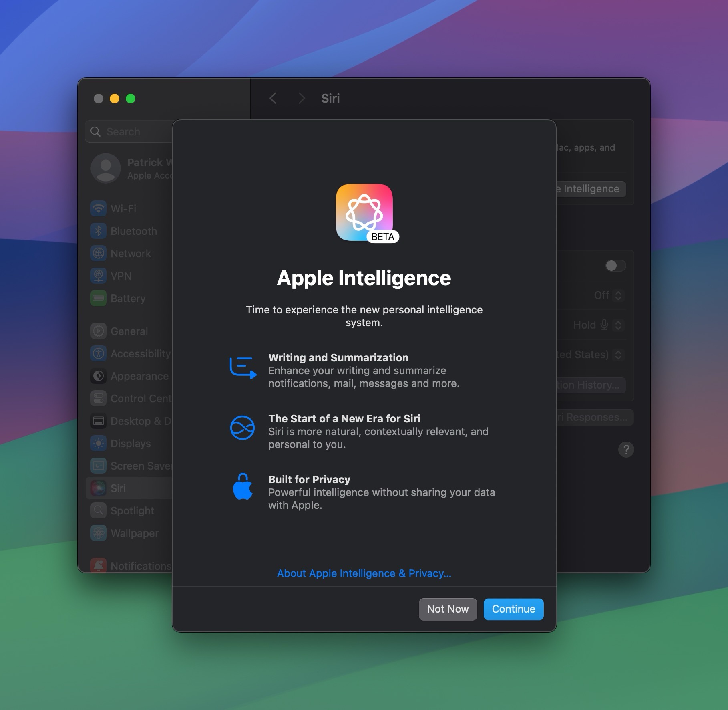Select the Desktop & Dock sidebar icon

[x=99, y=421]
